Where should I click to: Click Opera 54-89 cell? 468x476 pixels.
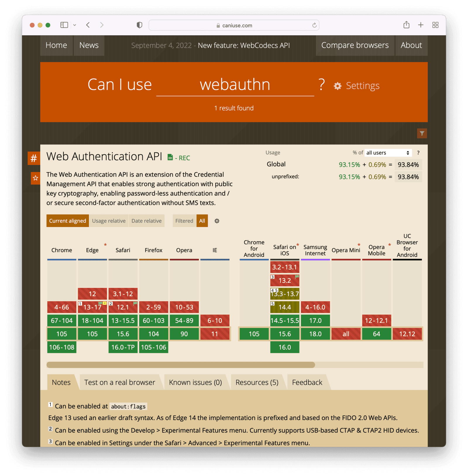184,321
